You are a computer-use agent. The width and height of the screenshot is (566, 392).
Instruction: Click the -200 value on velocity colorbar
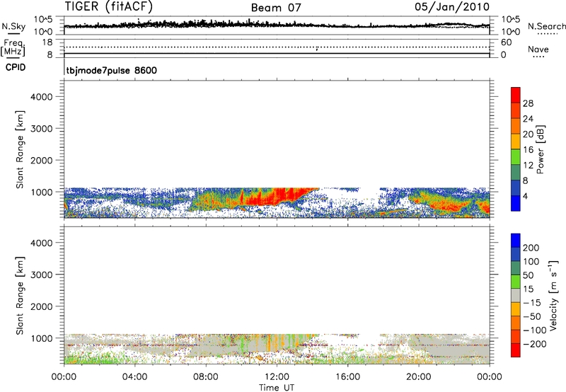click(x=535, y=344)
